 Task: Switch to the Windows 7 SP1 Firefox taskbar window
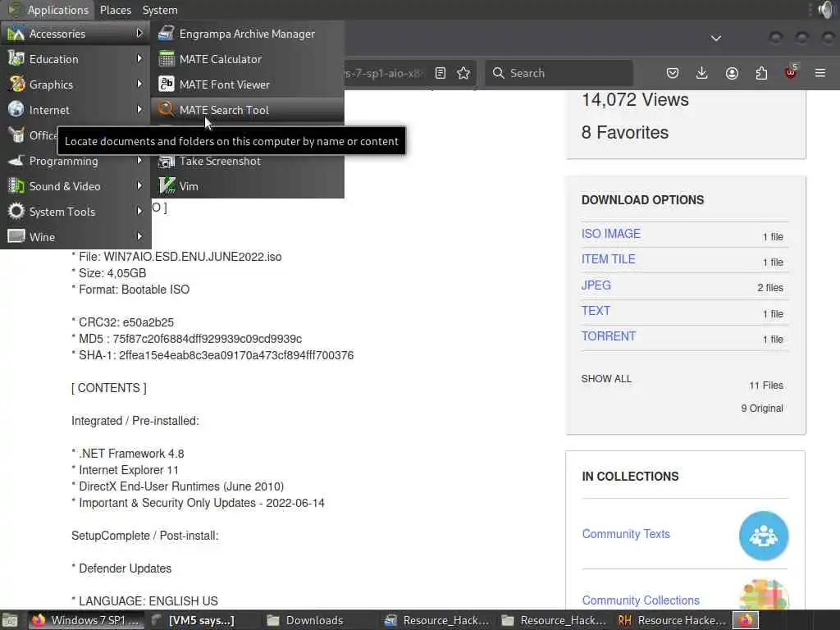[85, 620]
